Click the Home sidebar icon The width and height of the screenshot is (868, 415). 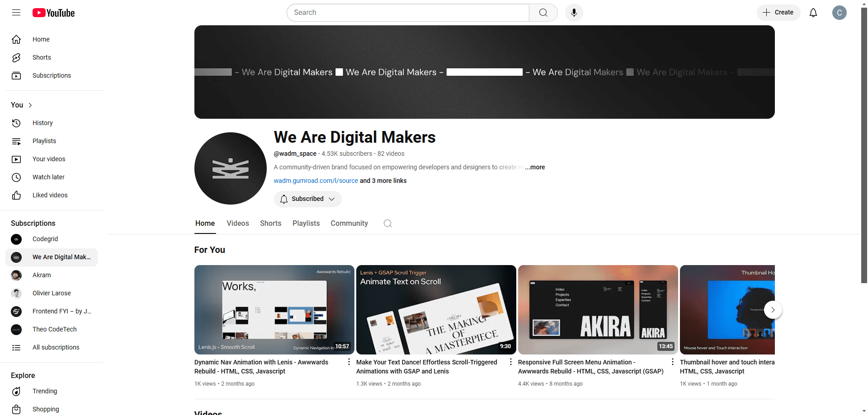point(16,39)
